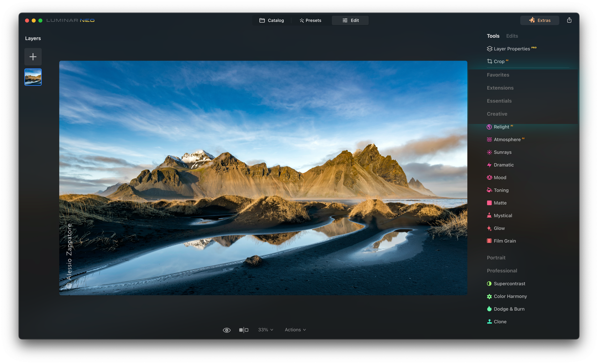Open the Actions dropdown
The image size is (598, 364).
pos(295,329)
